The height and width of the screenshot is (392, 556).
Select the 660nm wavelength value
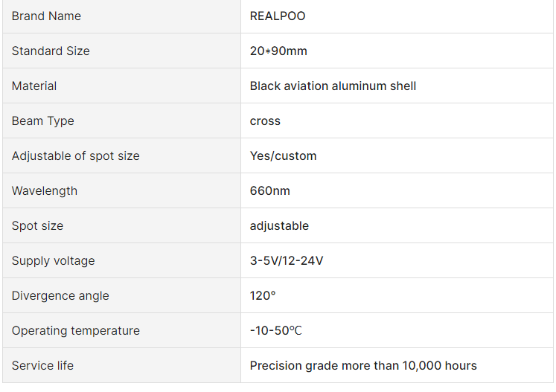click(270, 191)
